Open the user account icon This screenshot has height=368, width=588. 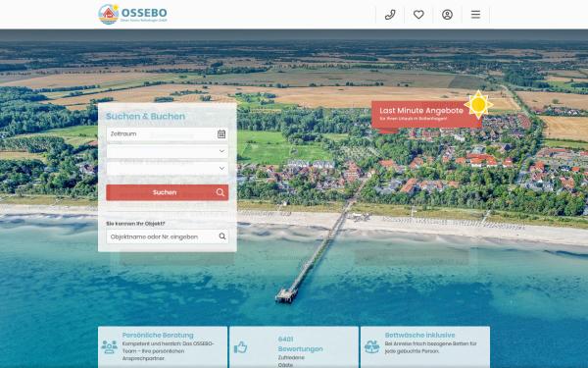point(447,15)
